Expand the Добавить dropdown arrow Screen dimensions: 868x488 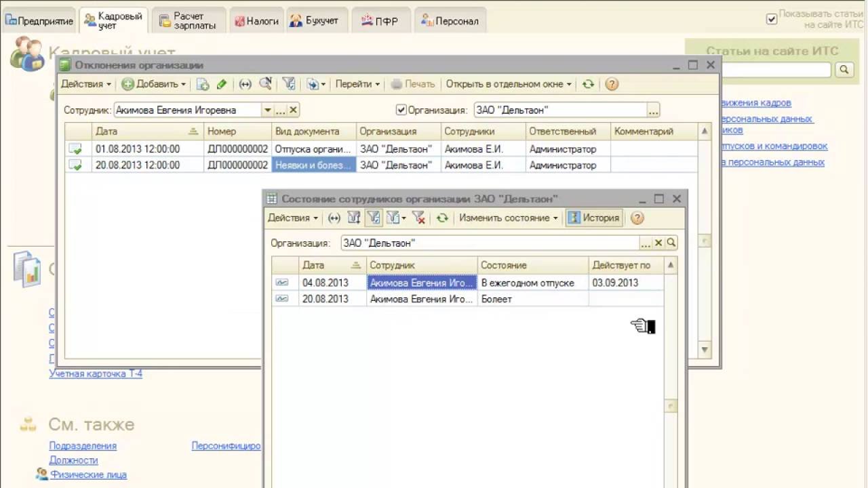(x=183, y=84)
